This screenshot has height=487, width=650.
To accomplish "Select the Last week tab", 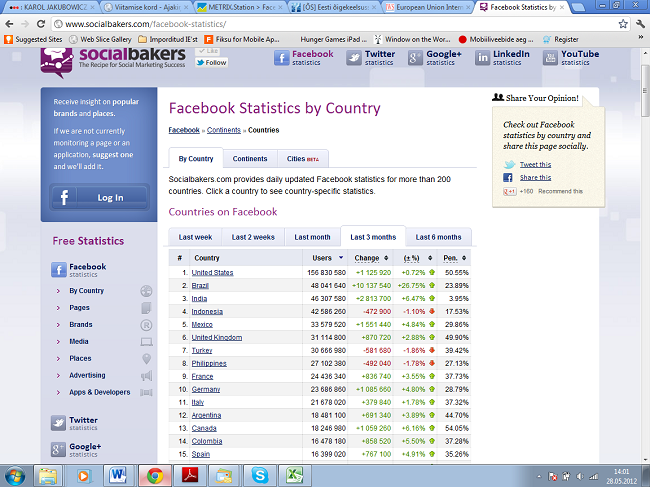I will pos(195,237).
